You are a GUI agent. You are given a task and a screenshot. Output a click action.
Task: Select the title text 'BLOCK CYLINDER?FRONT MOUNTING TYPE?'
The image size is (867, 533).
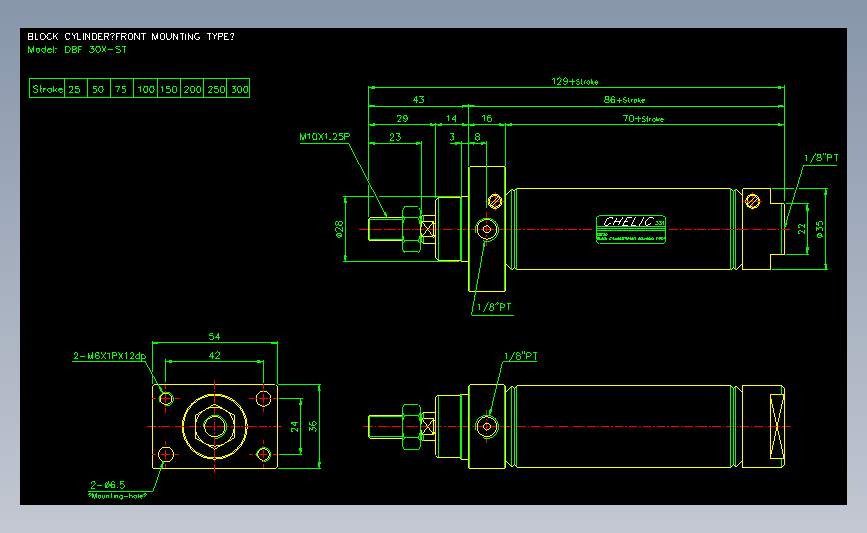point(131,36)
